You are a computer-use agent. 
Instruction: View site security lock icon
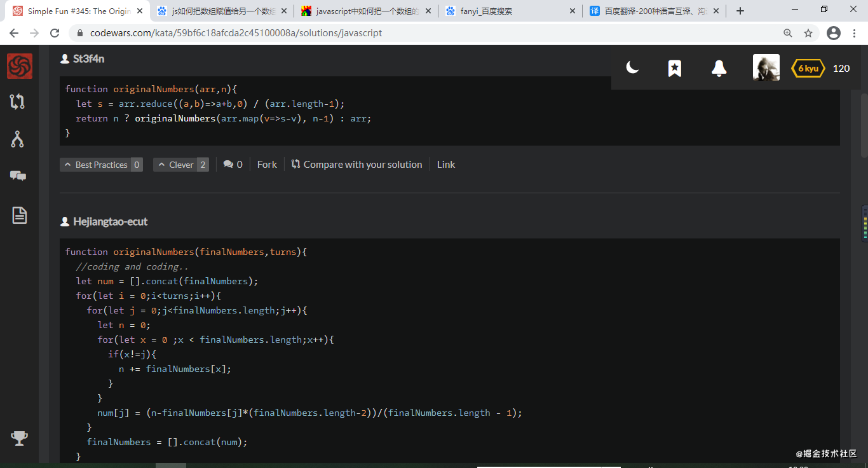tap(80, 33)
